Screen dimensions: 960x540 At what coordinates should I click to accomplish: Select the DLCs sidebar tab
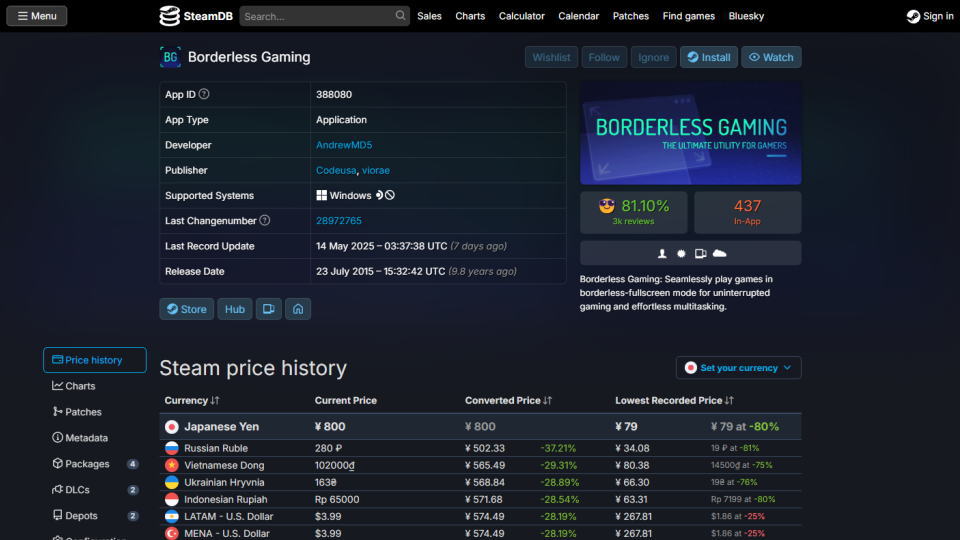[x=95, y=490]
